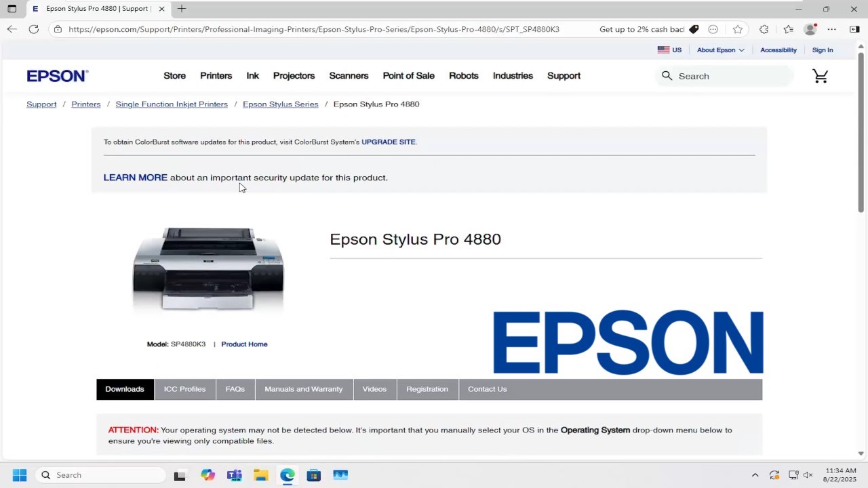868x488 pixels.
Task: Click the magnifier icon in Epson search
Action: (x=667, y=76)
